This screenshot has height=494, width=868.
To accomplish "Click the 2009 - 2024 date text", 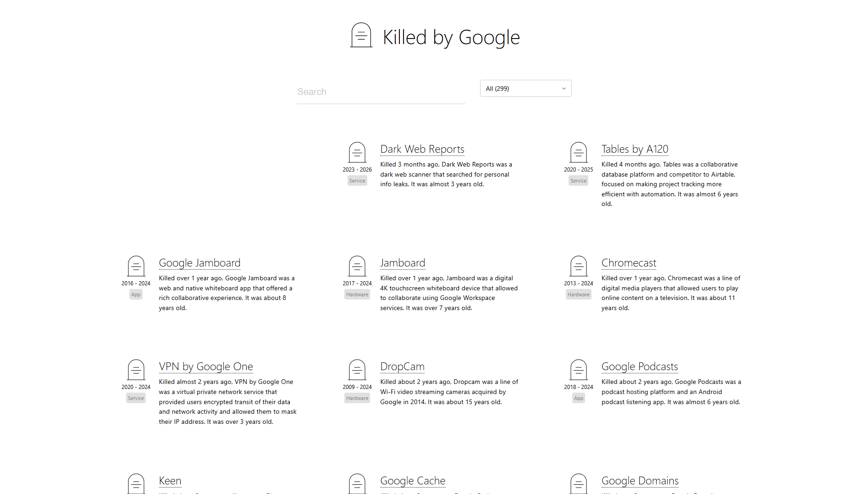I will point(357,387).
